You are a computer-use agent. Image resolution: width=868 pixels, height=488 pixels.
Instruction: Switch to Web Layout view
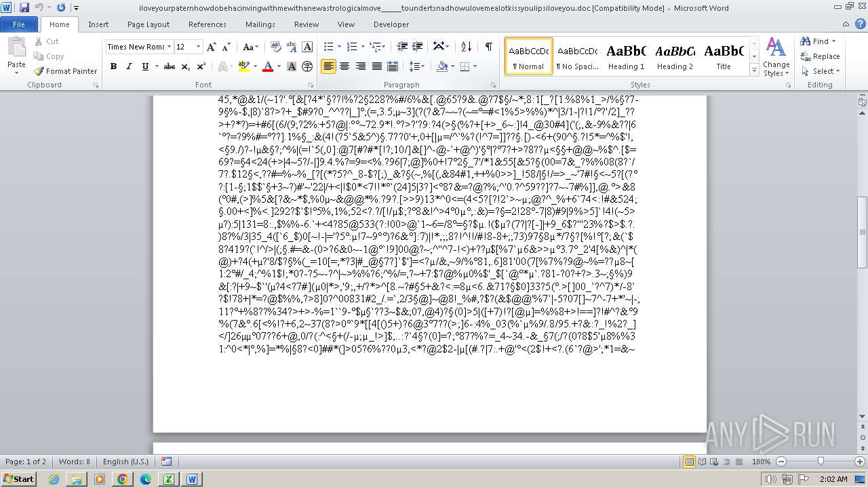(715, 462)
